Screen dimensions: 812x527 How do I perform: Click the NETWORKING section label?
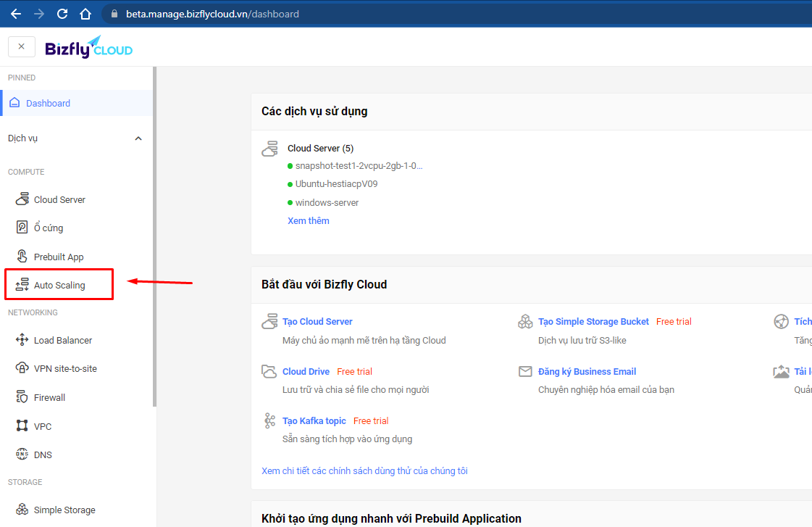33,312
